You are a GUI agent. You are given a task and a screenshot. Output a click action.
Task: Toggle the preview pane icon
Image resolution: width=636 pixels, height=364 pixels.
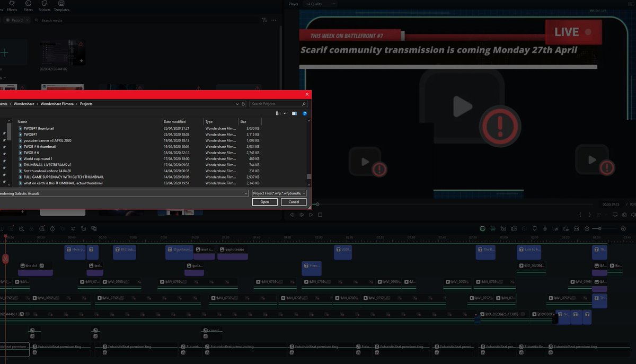pos(295,113)
